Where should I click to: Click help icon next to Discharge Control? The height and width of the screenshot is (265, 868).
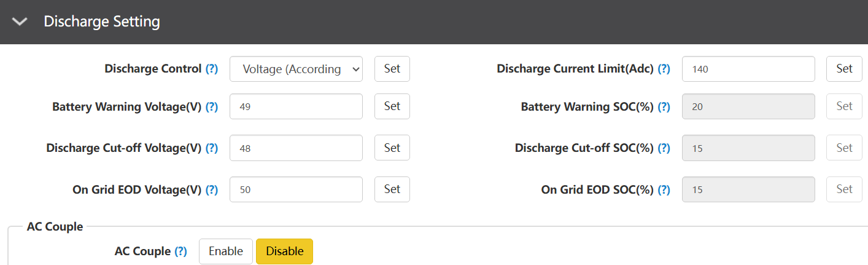(211, 69)
